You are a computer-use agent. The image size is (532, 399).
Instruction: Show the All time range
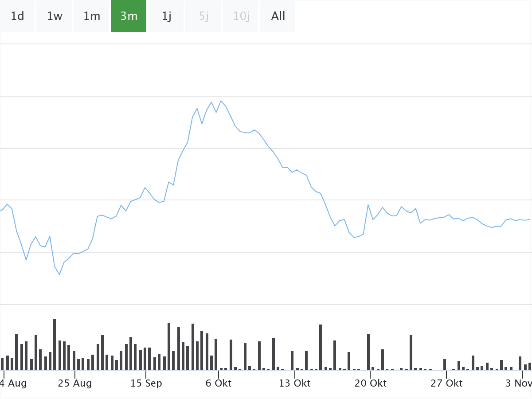point(278,16)
